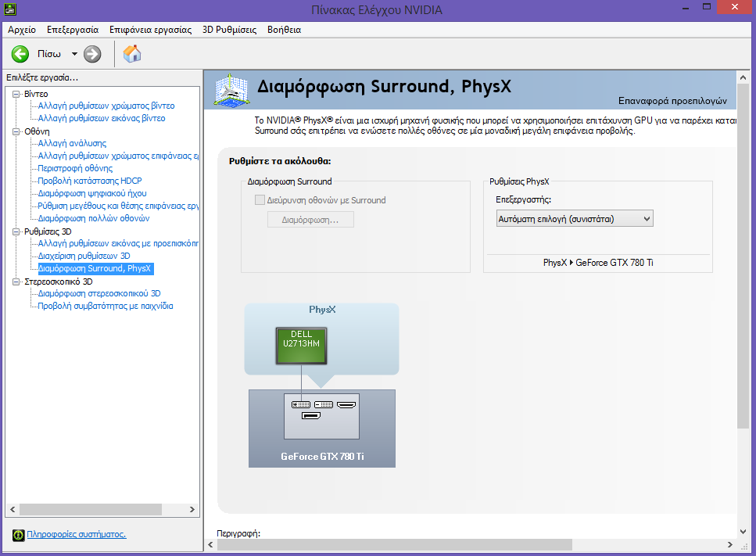Viewport: 756px width, 556px height.
Task: Click the HDMI connector icon
Action: 346,404
